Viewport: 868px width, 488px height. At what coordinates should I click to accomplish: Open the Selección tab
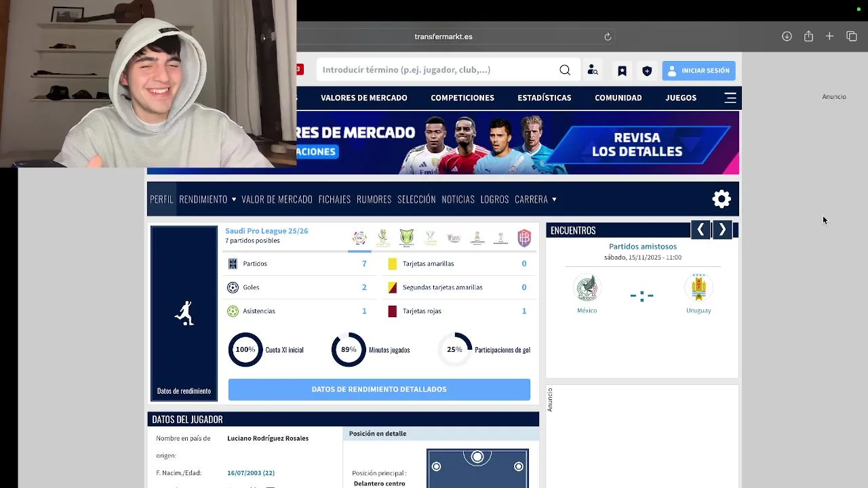(416, 199)
